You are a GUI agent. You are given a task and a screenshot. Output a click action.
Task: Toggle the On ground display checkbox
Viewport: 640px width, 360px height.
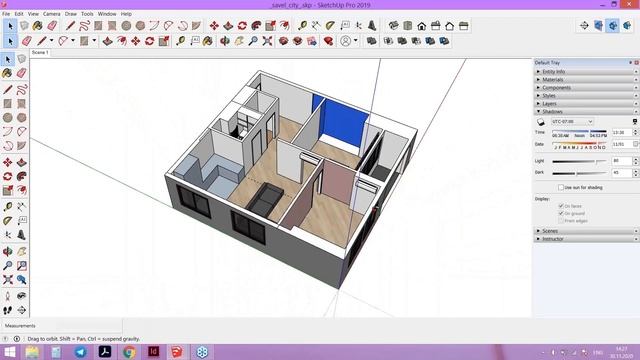click(x=561, y=213)
